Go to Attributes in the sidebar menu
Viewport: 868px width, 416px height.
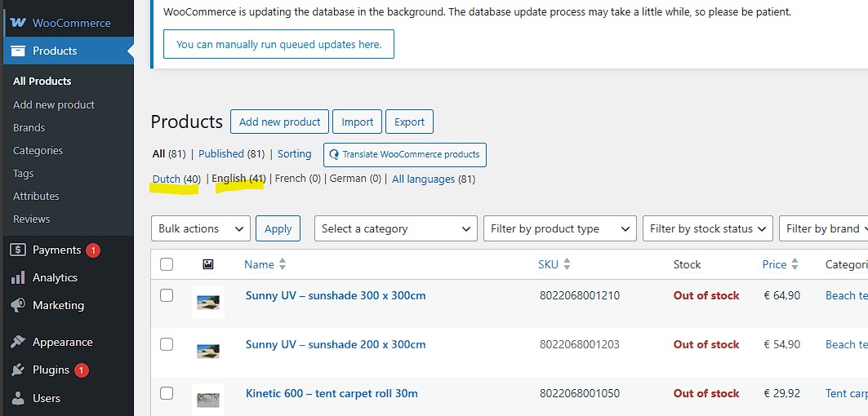tap(36, 196)
